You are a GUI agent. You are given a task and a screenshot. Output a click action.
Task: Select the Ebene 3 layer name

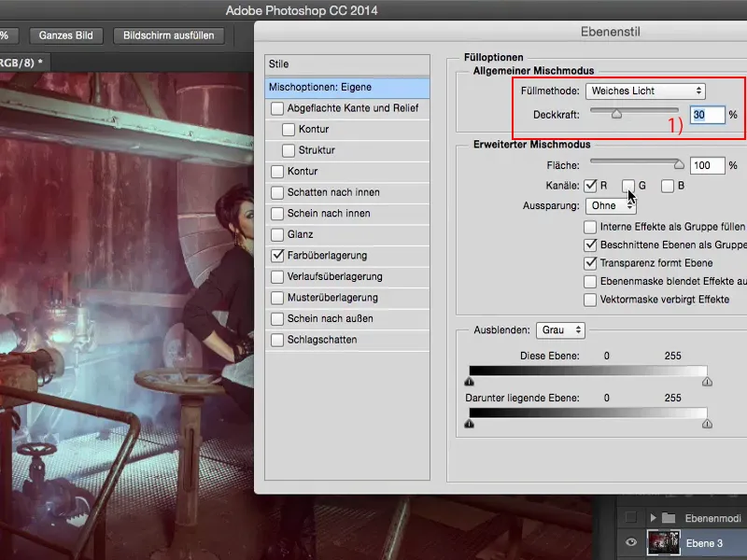click(x=704, y=543)
